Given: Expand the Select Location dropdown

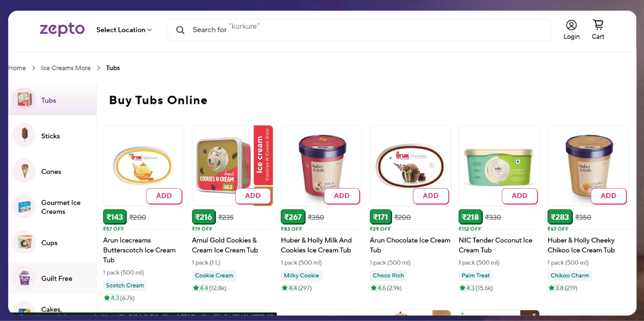Looking at the screenshot, I should (124, 30).
